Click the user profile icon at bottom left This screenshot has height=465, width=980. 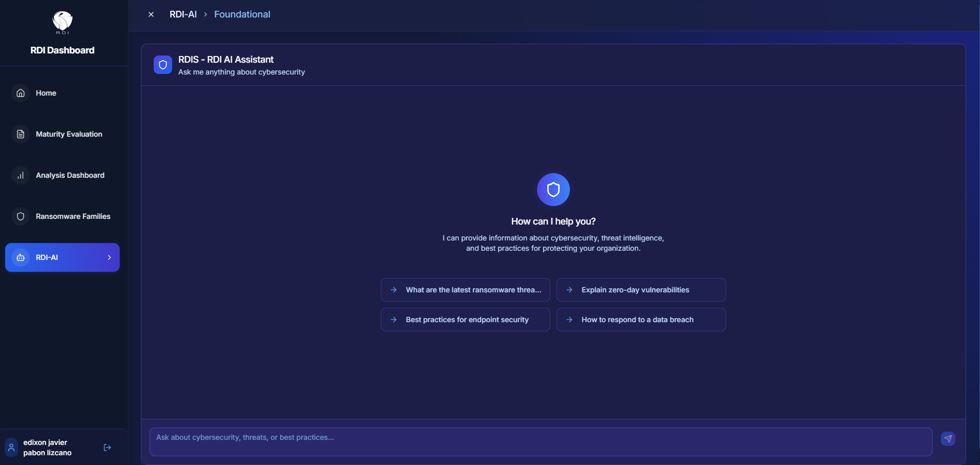pos(11,447)
